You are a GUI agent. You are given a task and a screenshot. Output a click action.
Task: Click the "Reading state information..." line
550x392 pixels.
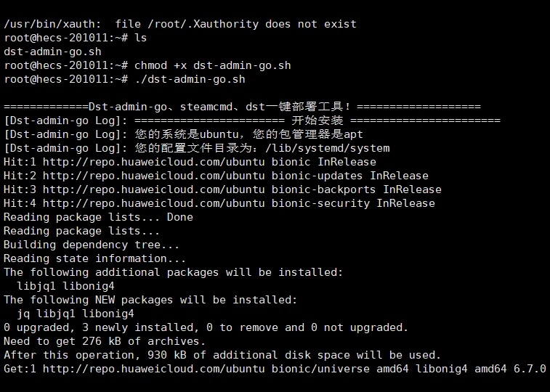(94, 258)
